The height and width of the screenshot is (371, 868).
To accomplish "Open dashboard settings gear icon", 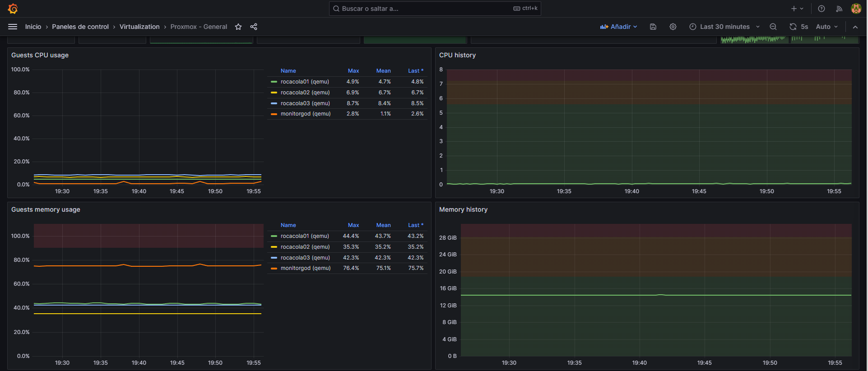I will tap(673, 27).
